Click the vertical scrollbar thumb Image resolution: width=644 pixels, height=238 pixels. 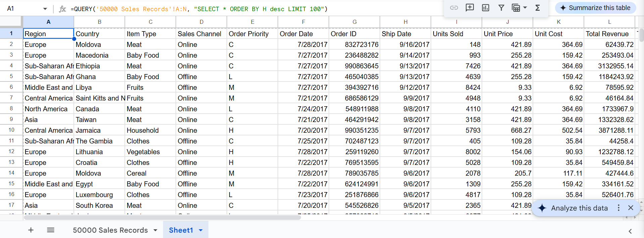coord(641,36)
